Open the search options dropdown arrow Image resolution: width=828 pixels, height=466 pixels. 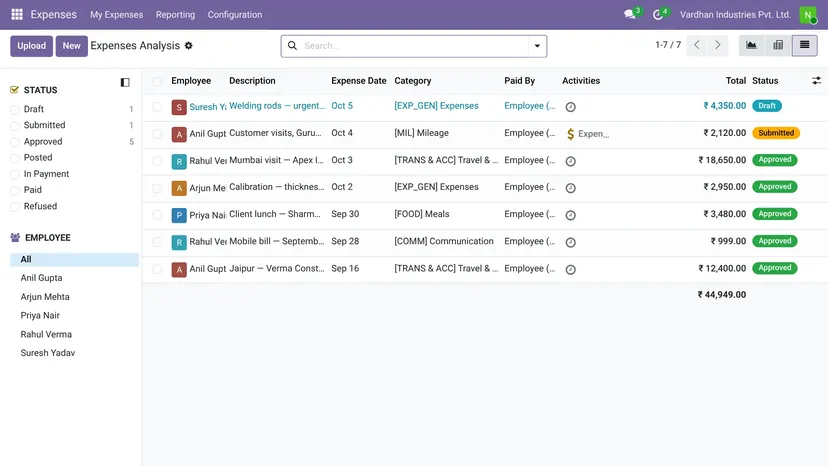[x=537, y=46]
